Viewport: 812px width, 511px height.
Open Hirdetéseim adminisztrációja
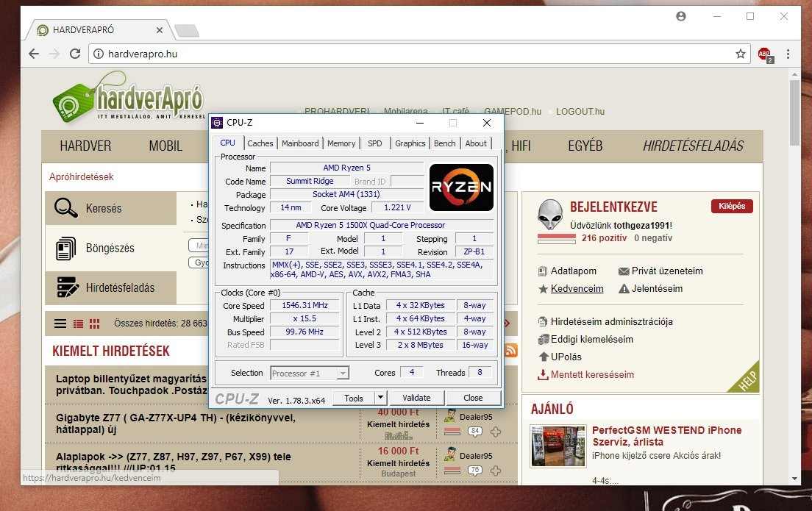611,321
